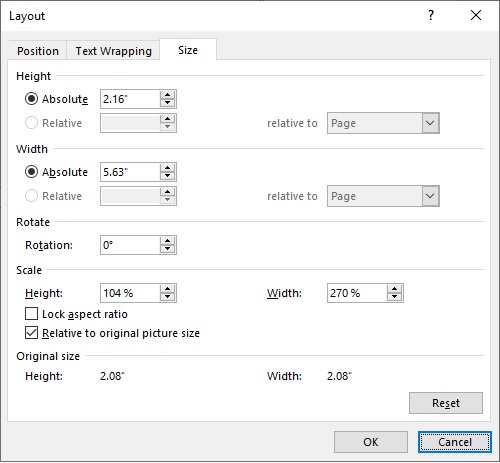Decrease rotation angle with down arrow
Viewport: 500px width, 463px height.
click(x=167, y=249)
